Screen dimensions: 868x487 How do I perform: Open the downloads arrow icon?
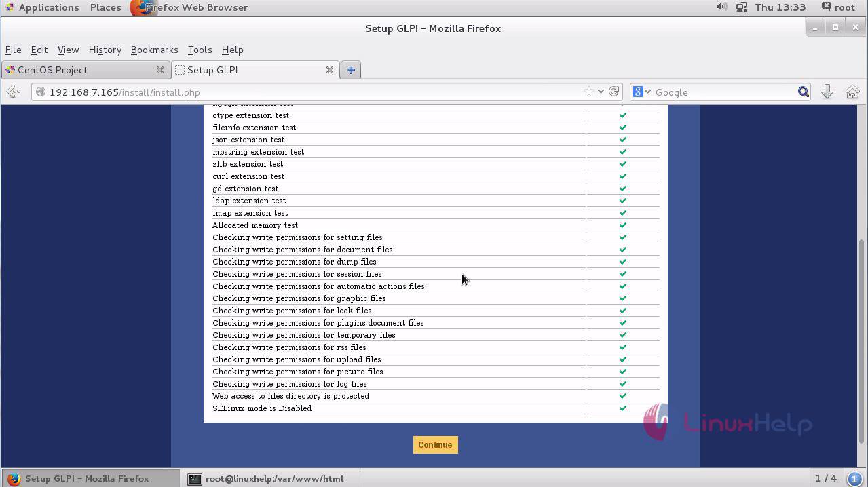(827, 92)
